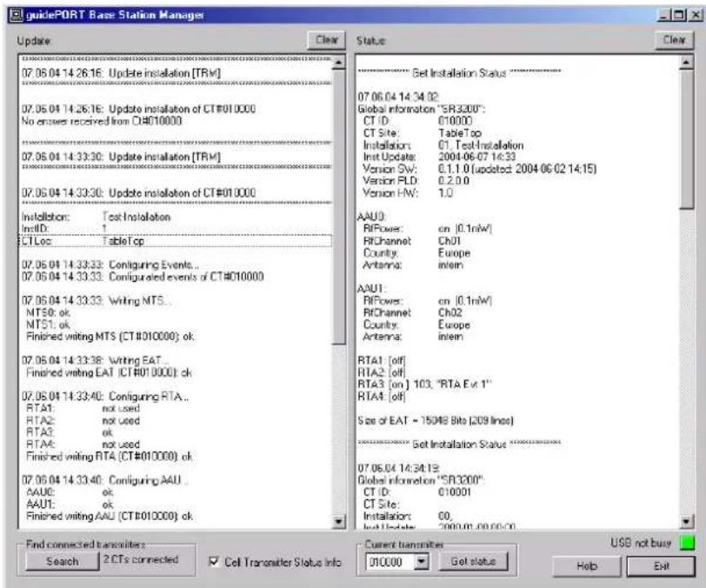
Task: Click '2 CTs connected' status text
Action: click(x=141, y=559)
